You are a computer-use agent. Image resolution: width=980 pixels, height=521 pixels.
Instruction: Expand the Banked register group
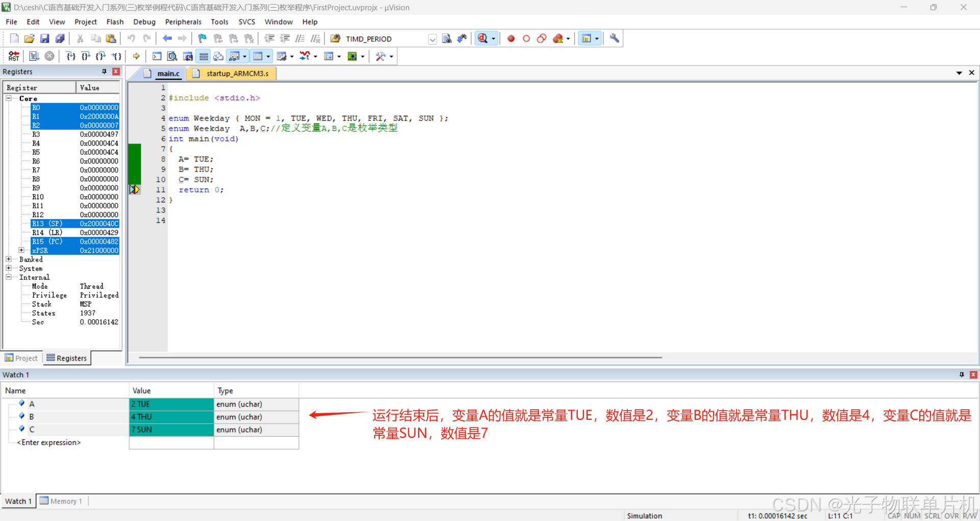pos(9,259)
